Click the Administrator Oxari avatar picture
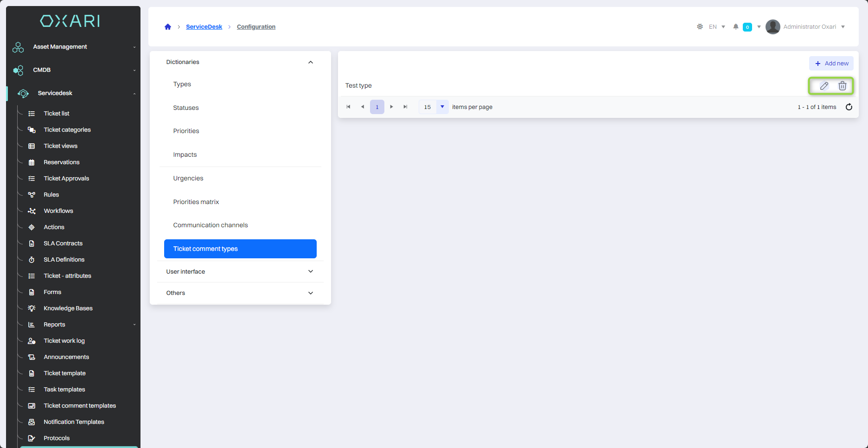The width and height of the screenshot is (868, 448). click(x=772, y=27)
